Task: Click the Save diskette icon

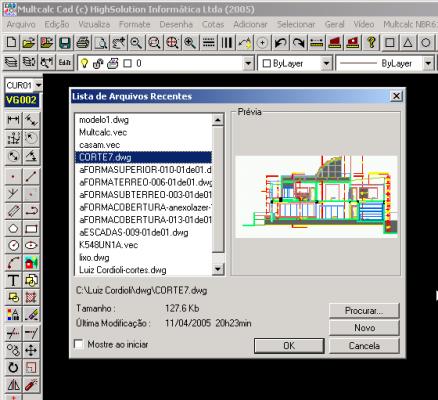Action: pos(65,43)
